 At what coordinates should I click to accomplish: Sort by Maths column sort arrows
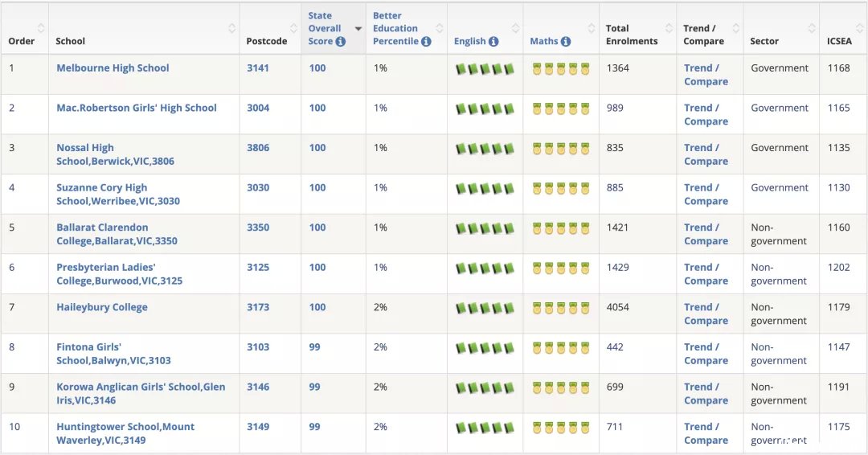[592, 28]
